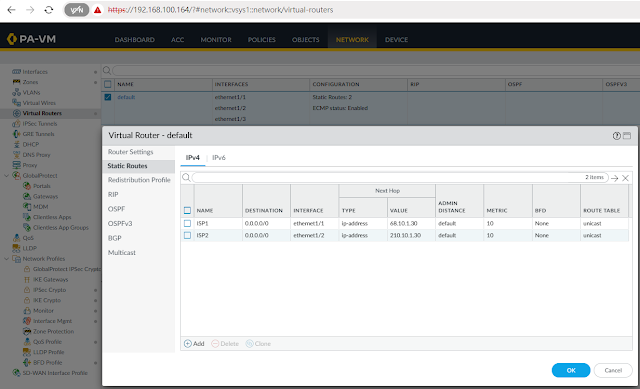Viewport: 640px width, 389px height.
Task: Open the OBJECTS top tab
Action: tap(306, 40)
